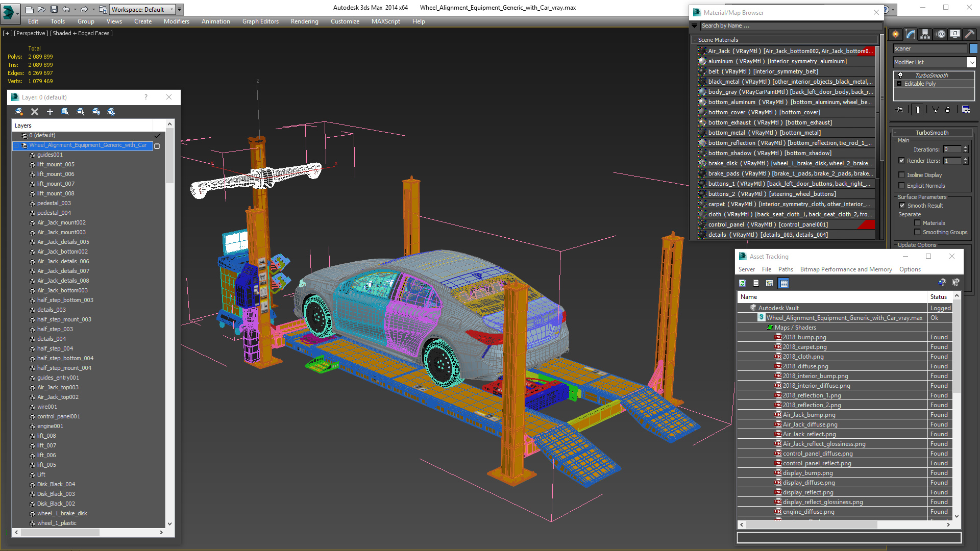Open the Hierarchy command panel tab
The width and height of the screenshot is (980, 551).
pyautogui.click(x=925, y=34)
